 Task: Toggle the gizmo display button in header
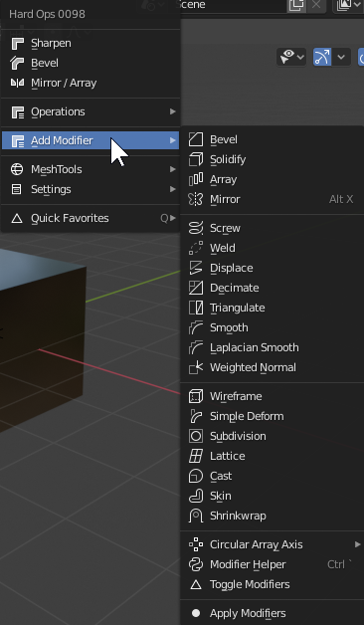point(322,57)
